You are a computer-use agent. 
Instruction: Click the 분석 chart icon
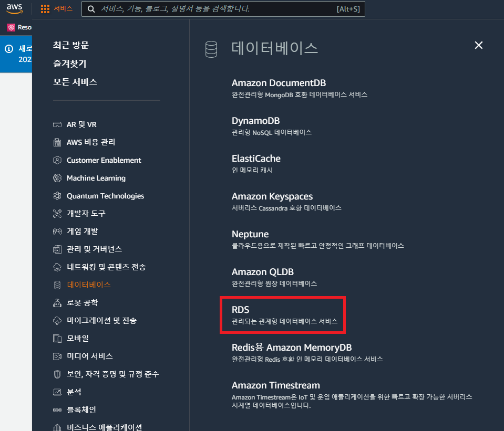pyautogui.click(x=57, y=392)
